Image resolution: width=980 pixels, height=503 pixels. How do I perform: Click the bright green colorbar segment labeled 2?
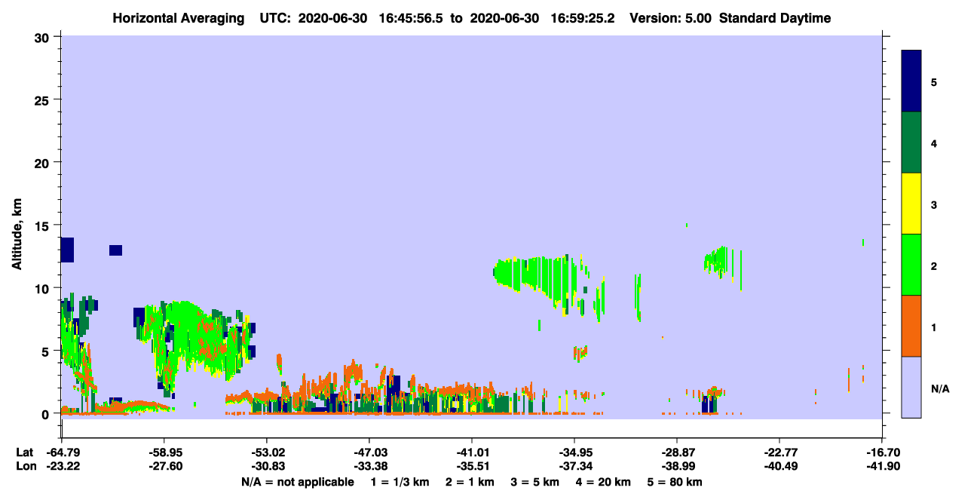tap(911, 265)
